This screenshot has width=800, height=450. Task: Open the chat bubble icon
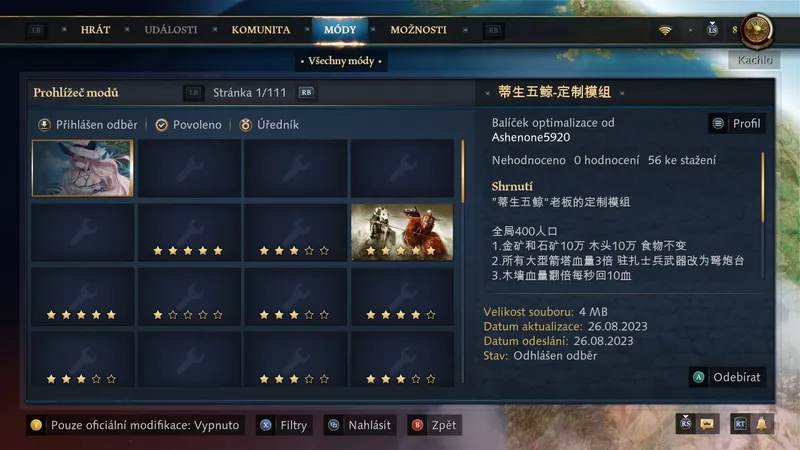707,424
